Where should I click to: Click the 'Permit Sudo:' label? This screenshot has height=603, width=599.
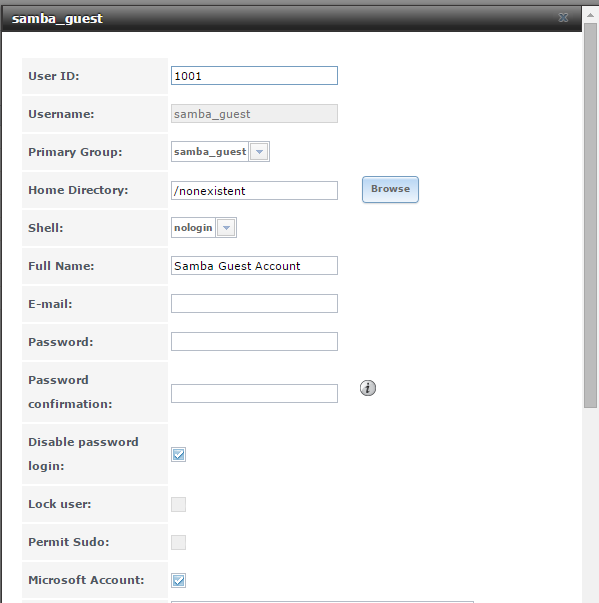[68, 542]
